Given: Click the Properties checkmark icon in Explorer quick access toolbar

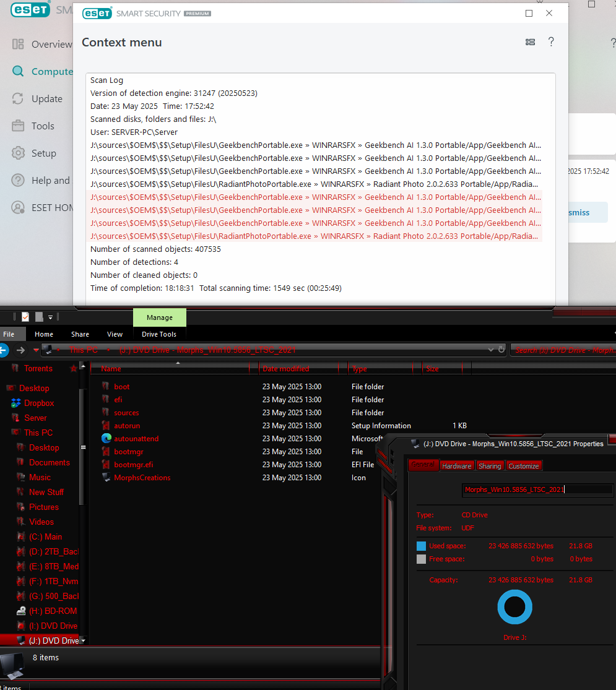Looking at the screenshot, I should click(25, 317).
